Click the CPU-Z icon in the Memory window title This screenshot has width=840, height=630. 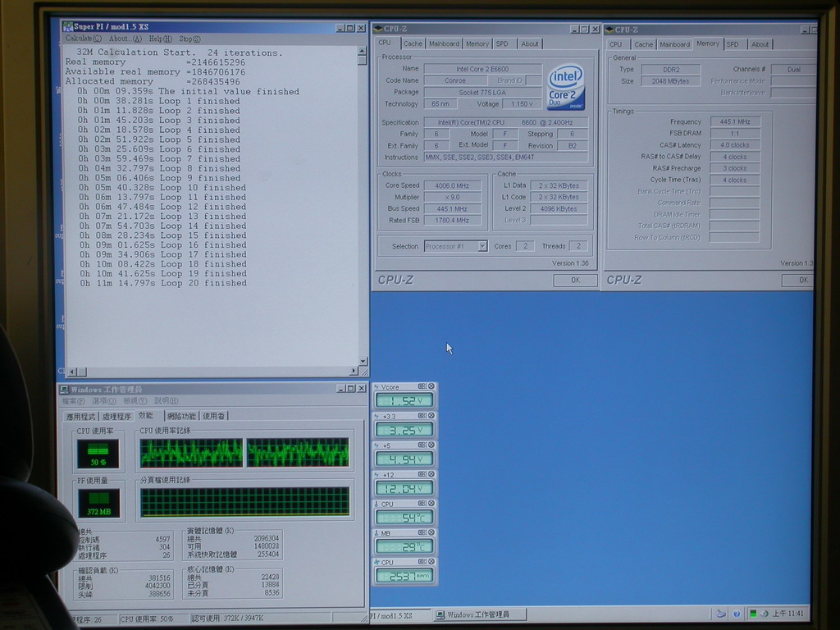click(x=609, y=30)
